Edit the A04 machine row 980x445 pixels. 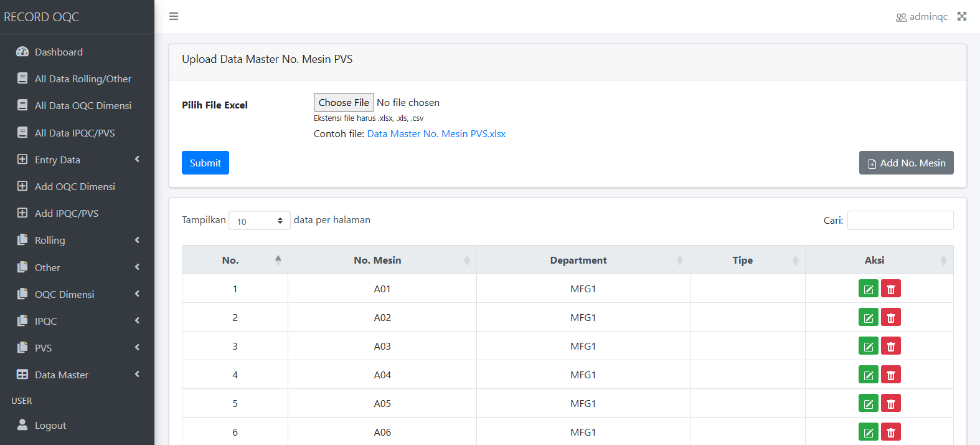pyautogui.click(x=868, y=375)
